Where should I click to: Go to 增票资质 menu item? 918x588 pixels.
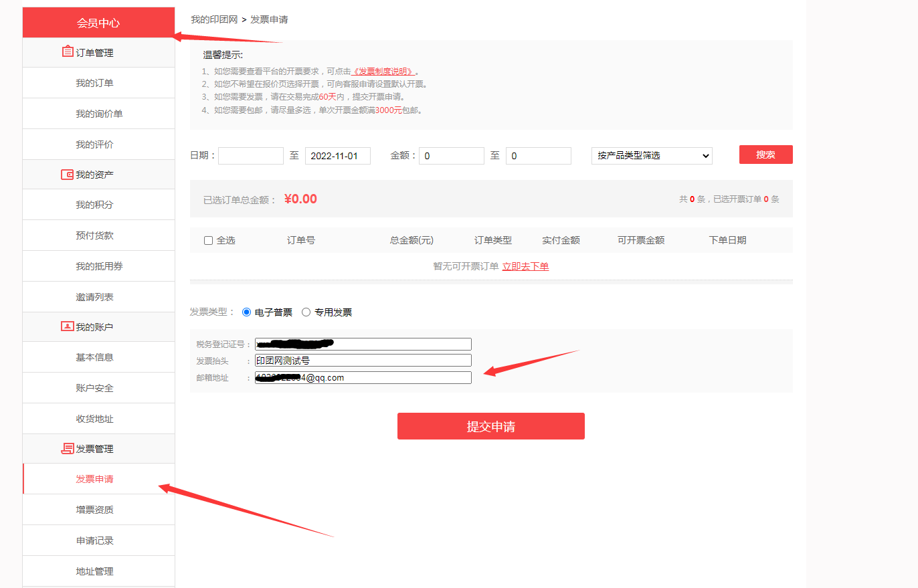(94, 510)
